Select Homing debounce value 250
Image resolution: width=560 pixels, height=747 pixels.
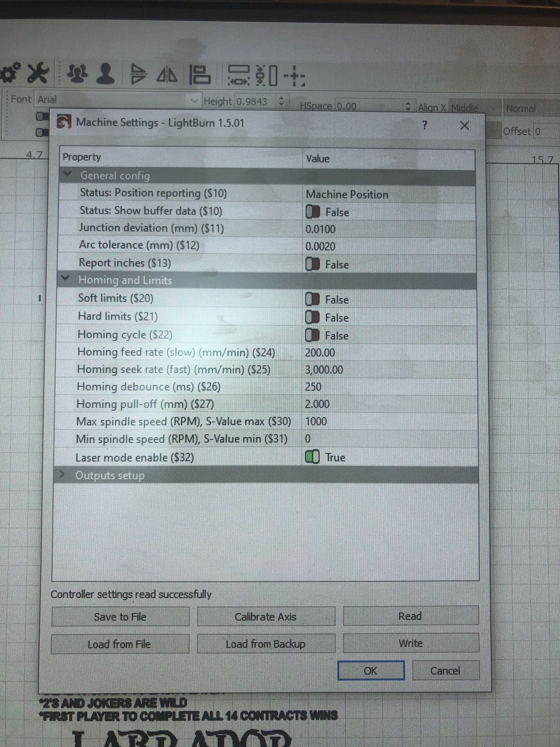pos(389,387)
